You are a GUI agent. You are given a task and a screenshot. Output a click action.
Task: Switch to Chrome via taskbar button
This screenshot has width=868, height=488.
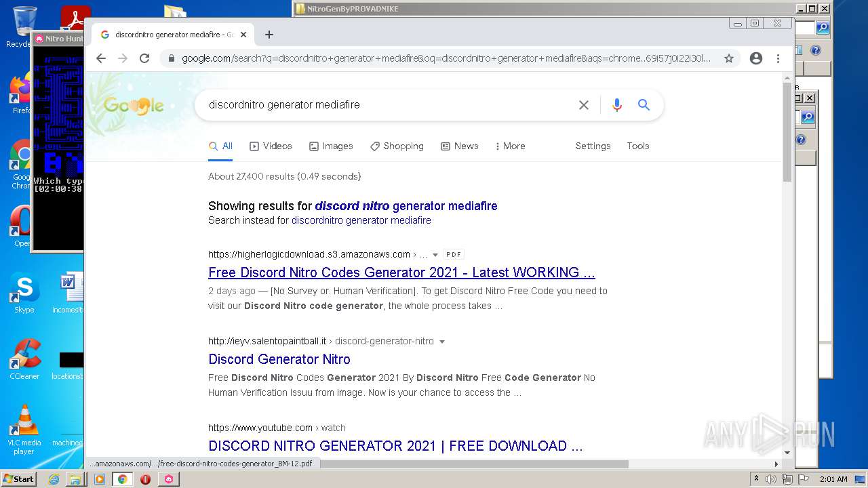[x=122, y=479]
